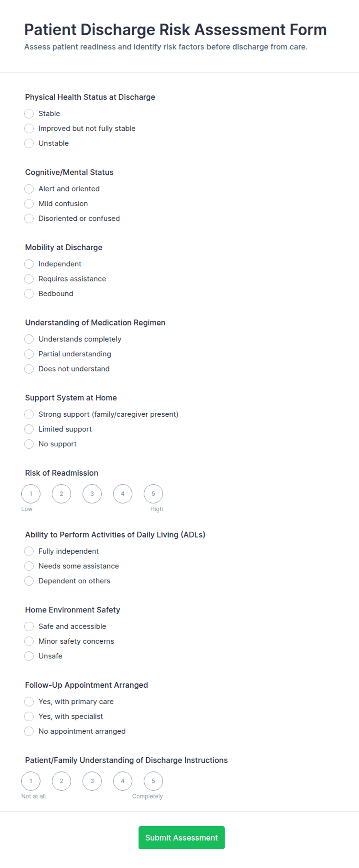This screenshot has height=868, width=359.
Task: Select "Stable" for Physical Health Status
Action: (29, 114)
